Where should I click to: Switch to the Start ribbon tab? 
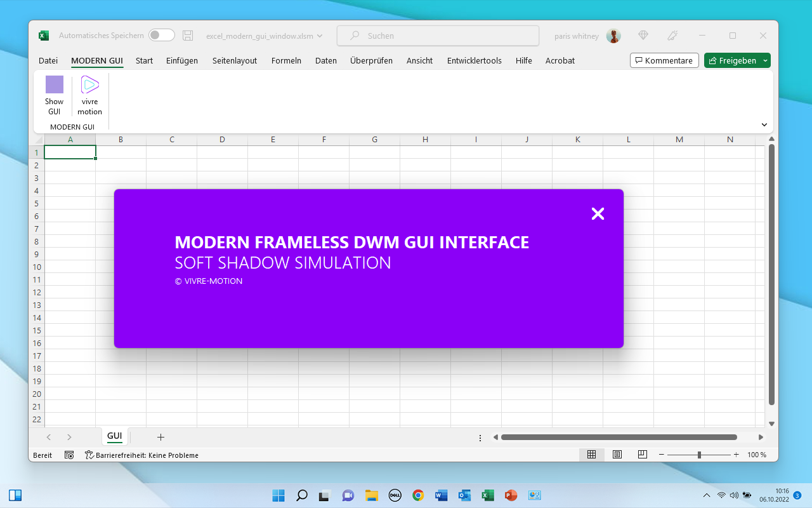(x=144, y=60)
